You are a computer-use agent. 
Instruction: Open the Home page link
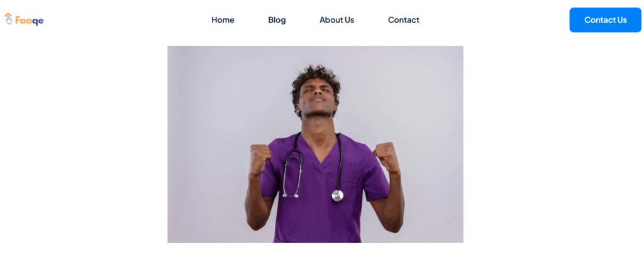223,19
